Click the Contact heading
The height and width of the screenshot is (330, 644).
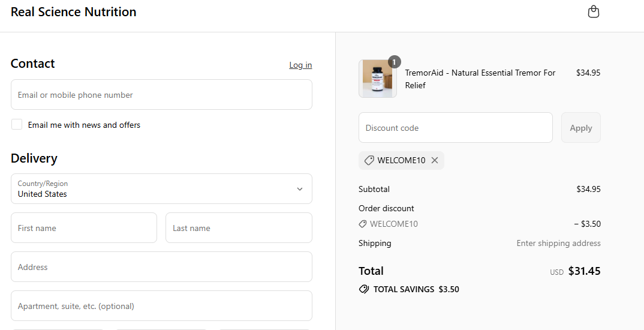(x=32, y=64)
